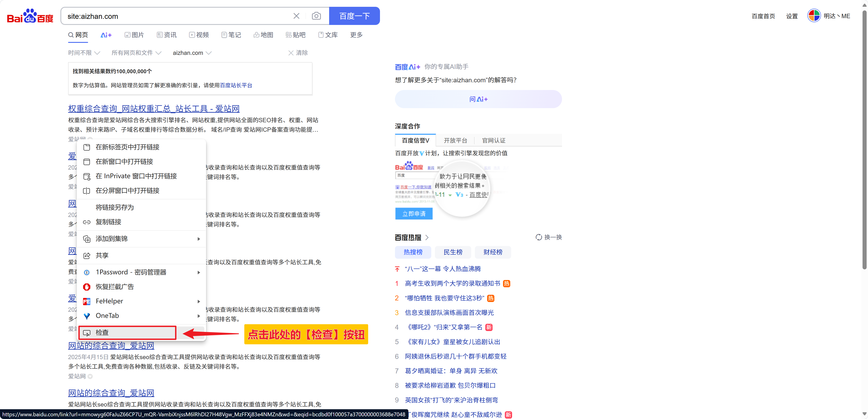Focus the search input field
Screen dimensions: 868x419
pyautogui.click(x=177, y=16)
